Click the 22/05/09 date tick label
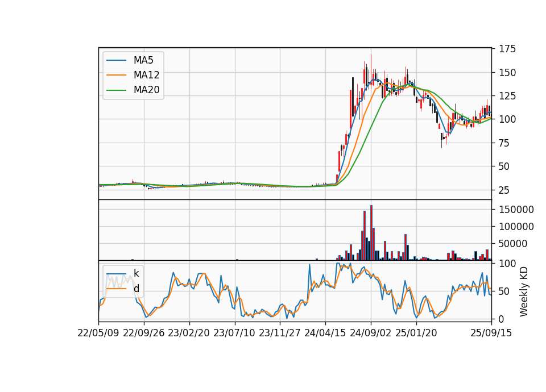 (x=98, y=333)
